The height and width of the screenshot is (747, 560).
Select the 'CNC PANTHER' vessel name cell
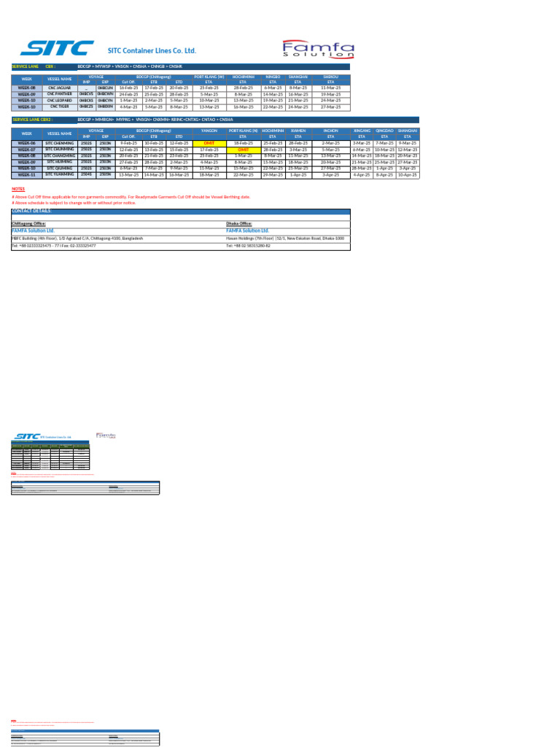tap(60, 94)
